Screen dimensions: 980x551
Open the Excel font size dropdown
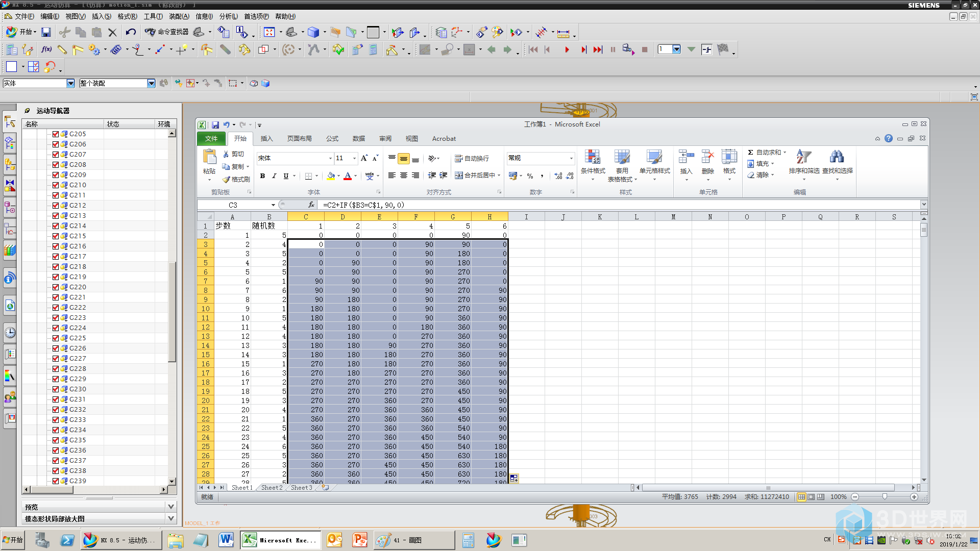(354, 159)
